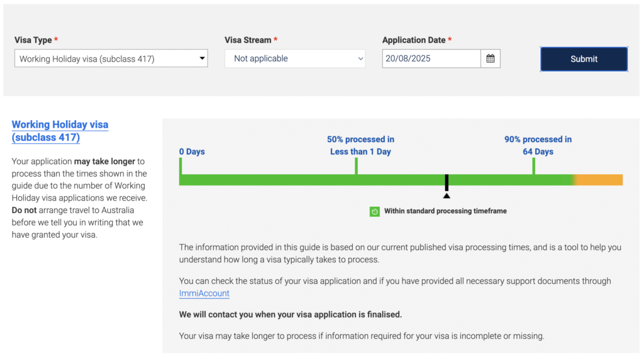Click the black triangle pointer below the bar
This screenshot has height=357, width=644.
[x=447, y=195]
